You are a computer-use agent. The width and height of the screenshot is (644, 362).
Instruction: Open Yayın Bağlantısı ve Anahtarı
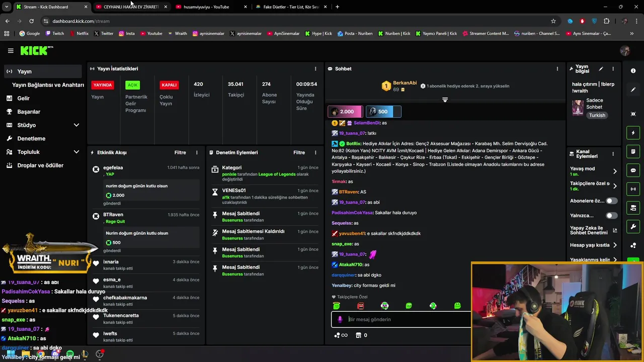(48, 85)
